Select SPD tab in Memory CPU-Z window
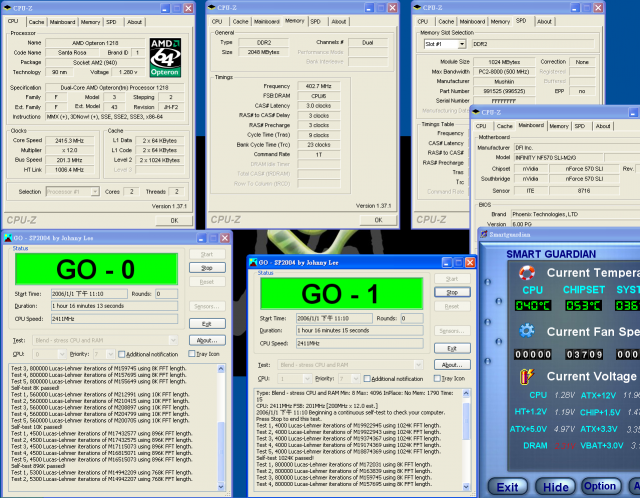Viewport: 640px width, 498px height. [316, 22]
